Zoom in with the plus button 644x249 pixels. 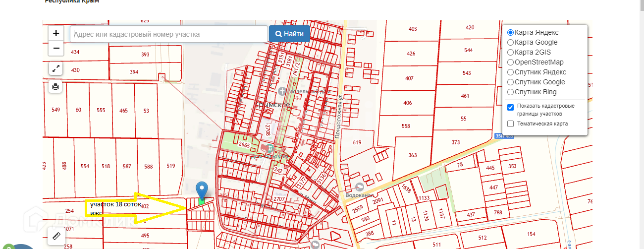click(56, 34)
